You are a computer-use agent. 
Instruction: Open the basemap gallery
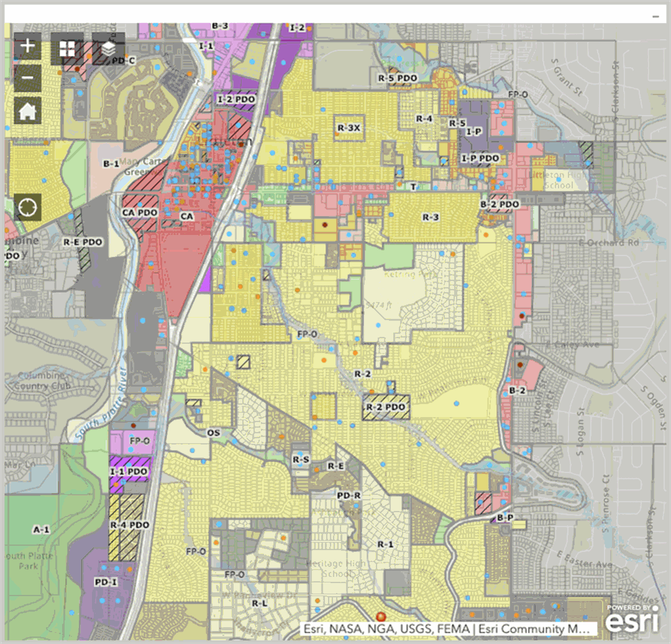pos(68,48)
